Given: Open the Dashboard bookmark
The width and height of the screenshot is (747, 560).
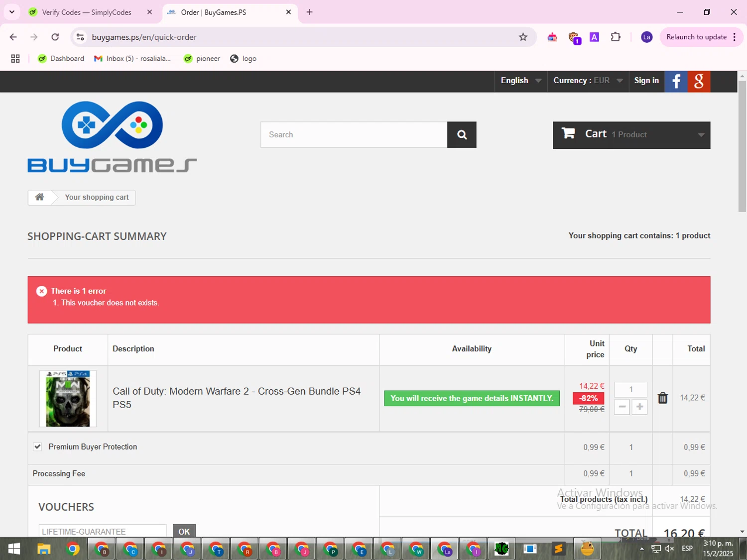Looking at the screenshot, I should pos(61,59).
